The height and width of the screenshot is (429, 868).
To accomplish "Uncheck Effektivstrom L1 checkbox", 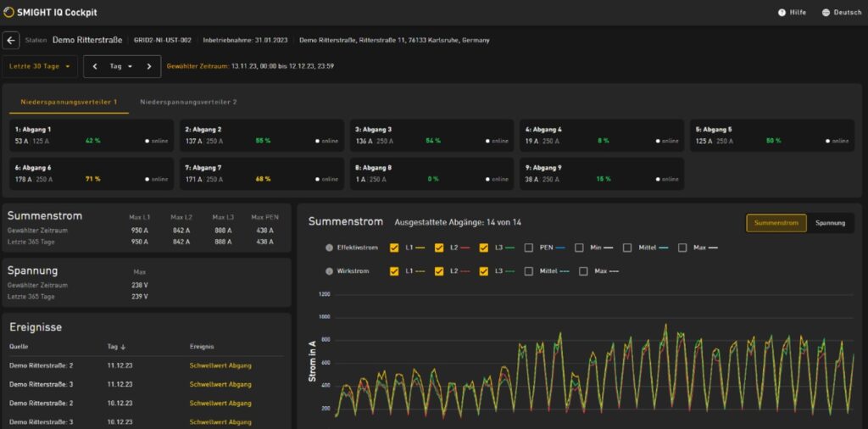I will click(393, 248).
